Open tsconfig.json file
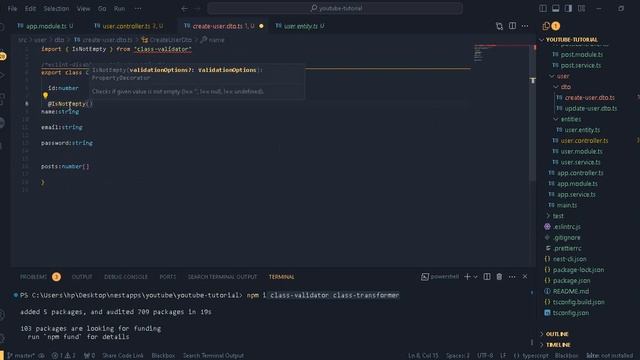The width and height of the screenshot is (640, 360). coord(570,313)
